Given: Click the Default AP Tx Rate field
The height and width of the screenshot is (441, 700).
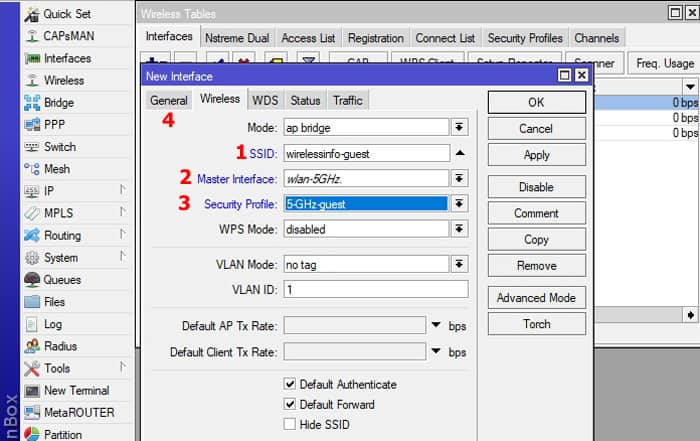Looking at the screenshot, I should coord(355,325).
